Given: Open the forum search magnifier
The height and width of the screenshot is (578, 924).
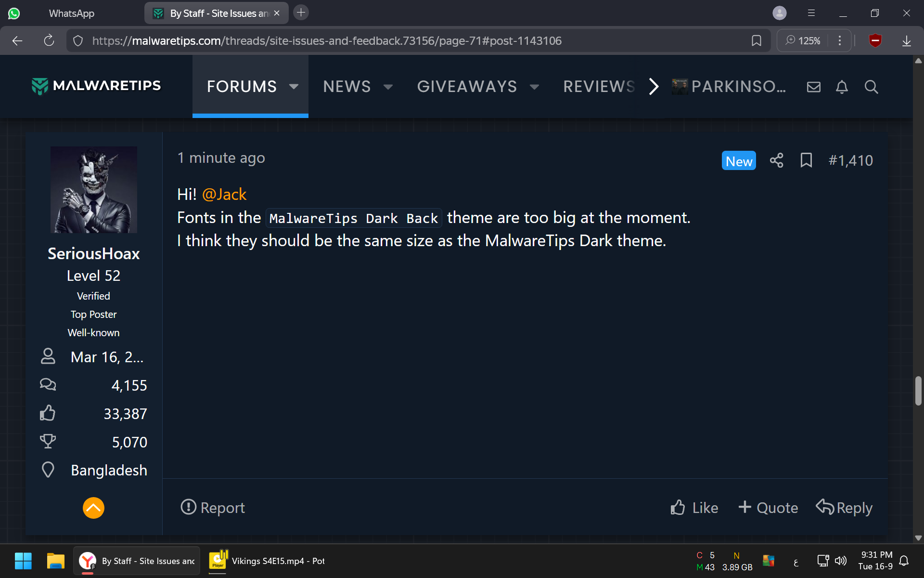Looking at the screenshot, I should pyautogui.click(x=871, y=87).
